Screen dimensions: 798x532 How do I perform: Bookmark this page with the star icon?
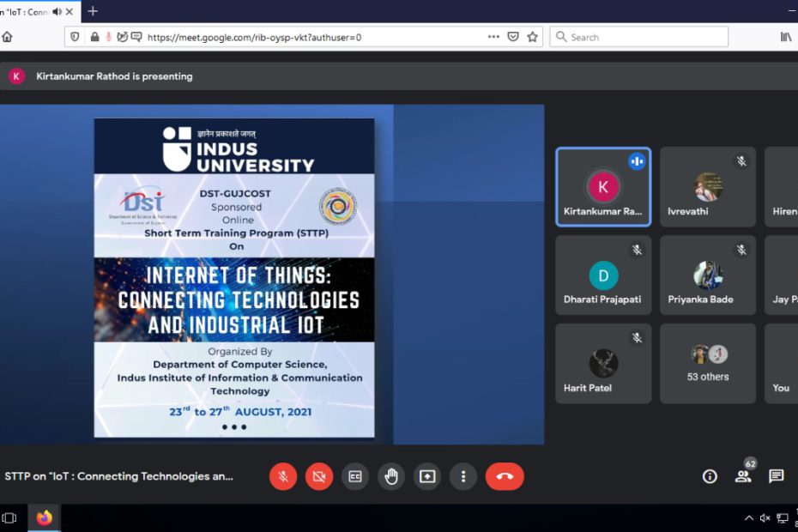(x=532, y=37)
